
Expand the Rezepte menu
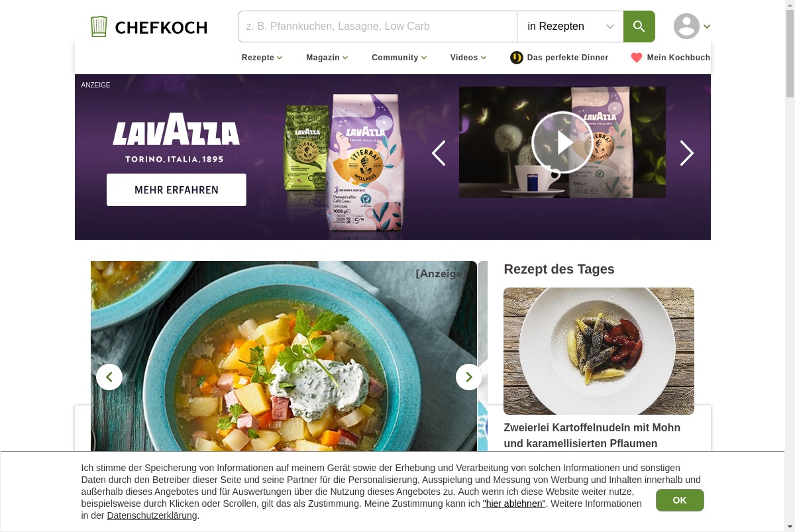tap(262, 58)
